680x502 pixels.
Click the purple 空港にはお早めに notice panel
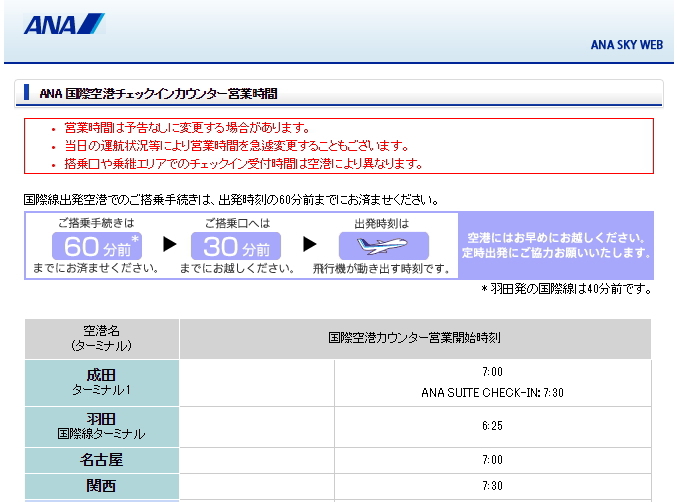click(x=555, y=245)
